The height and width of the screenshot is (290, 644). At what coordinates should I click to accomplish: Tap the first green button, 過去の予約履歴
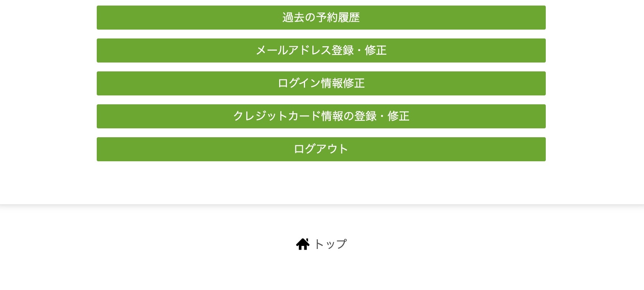pyautogui.click(x=321, y=17)
